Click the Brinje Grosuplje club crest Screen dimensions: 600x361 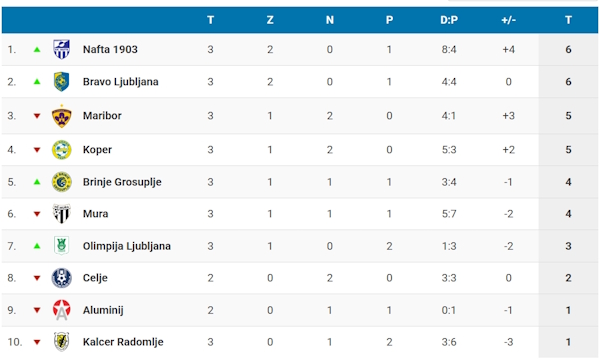coord(61,182)
